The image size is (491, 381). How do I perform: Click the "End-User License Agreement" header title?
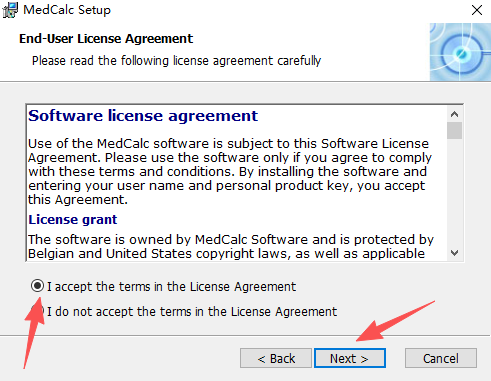106,39
